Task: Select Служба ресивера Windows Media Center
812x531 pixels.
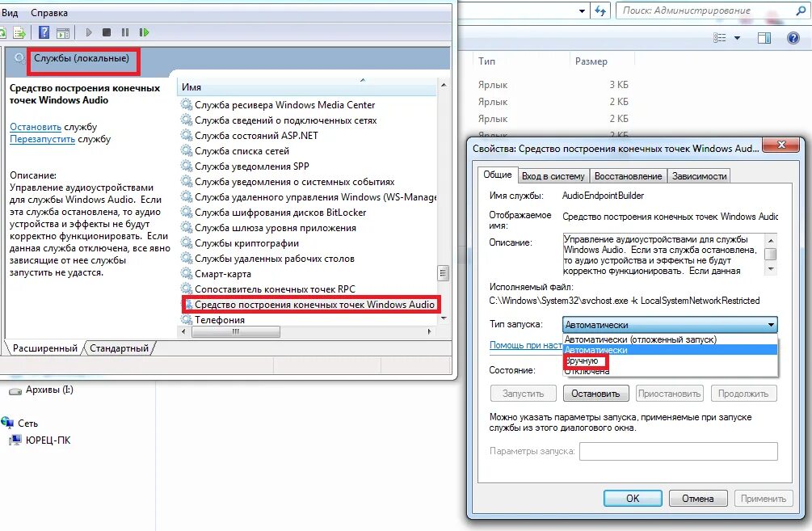Action: point(285,104)
